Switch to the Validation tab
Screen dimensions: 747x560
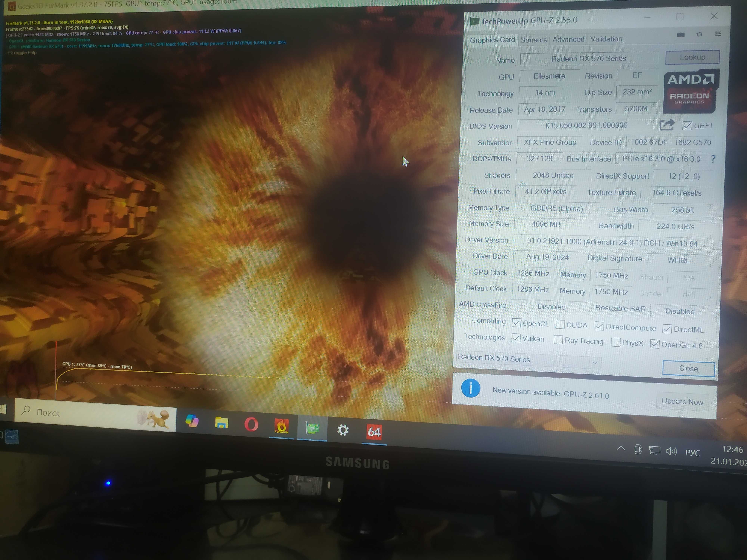pyautogui.click(x=606, y=39)
